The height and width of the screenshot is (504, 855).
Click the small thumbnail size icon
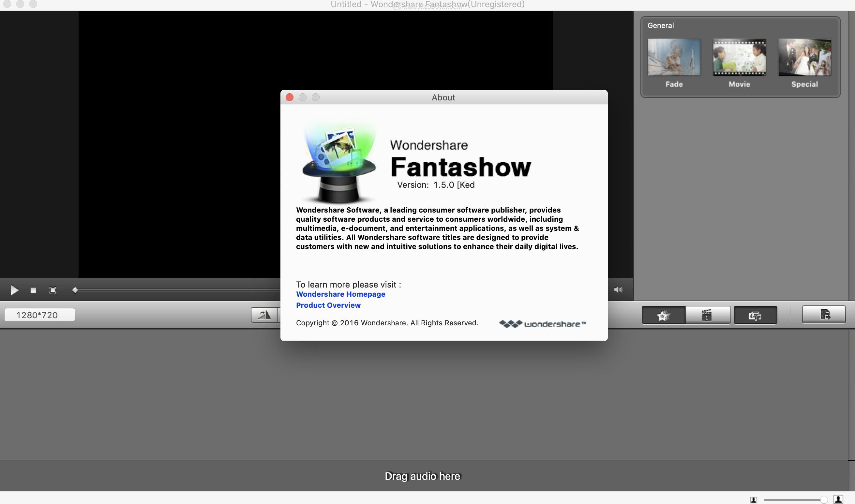tap(754, 499)
